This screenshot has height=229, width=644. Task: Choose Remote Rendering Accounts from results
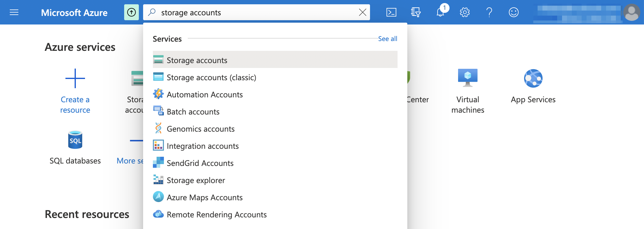[x=275, y=214]
